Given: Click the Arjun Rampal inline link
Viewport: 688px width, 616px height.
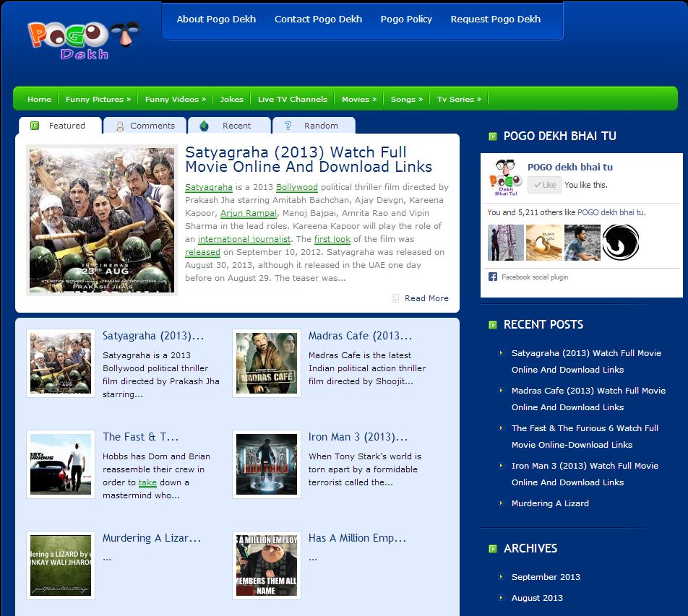Looking at the screenshot, I should (249, 213).
